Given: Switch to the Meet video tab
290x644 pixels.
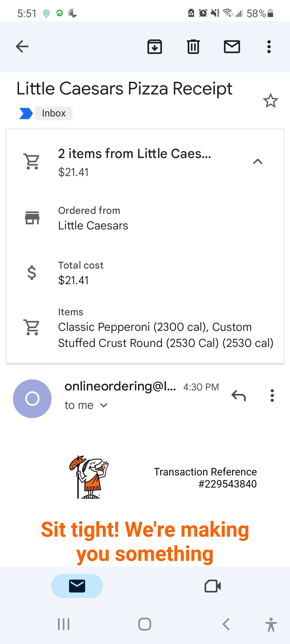Looking at the screenshot, I should coord(213,586).
